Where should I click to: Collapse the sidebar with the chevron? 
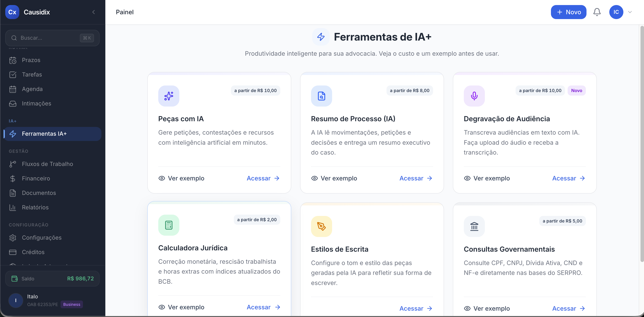pos(94,12)
